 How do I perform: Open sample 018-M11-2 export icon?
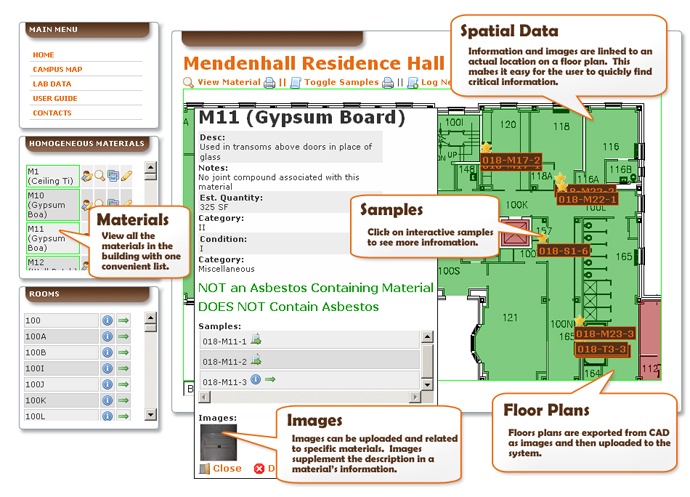pos(256,360)
